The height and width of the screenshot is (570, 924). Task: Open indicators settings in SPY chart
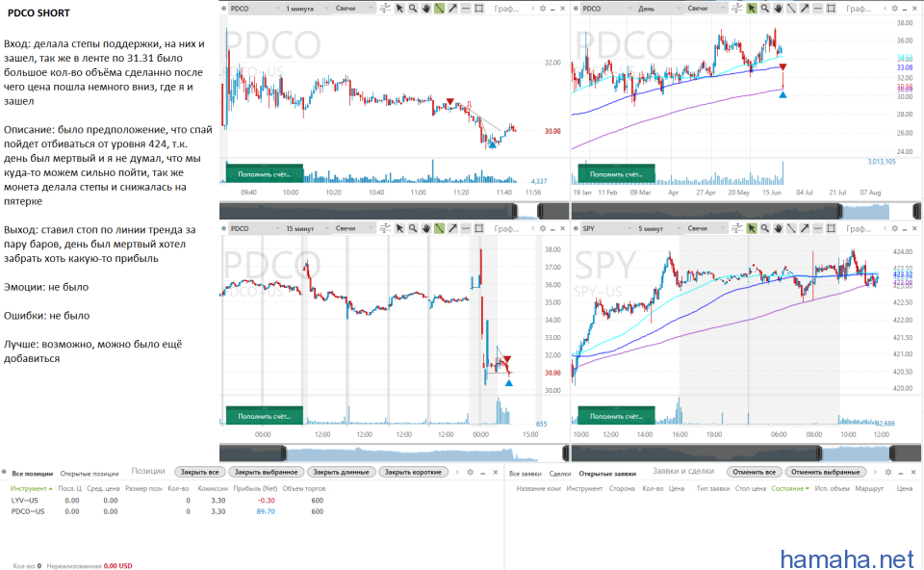[736, 228]
